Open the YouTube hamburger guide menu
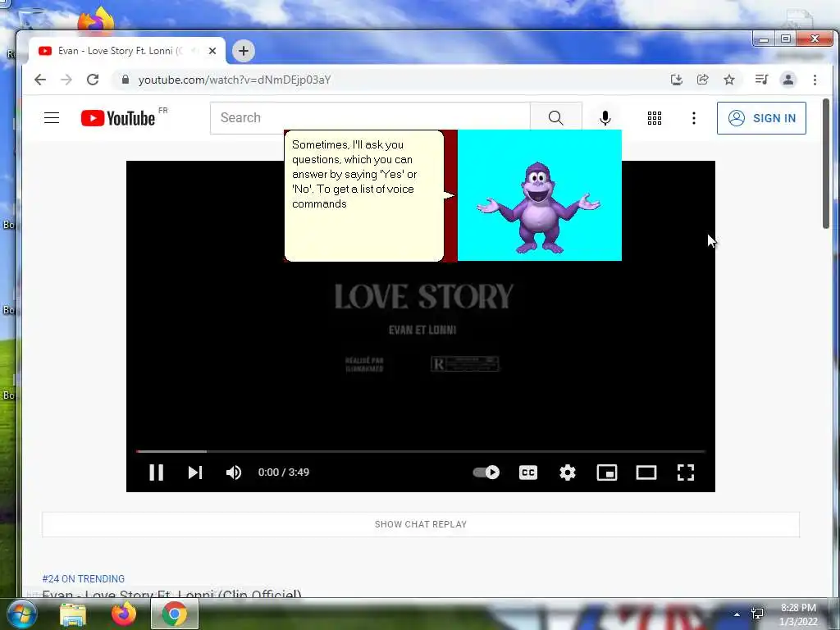The image size is (840, 630). coord(52,118)
